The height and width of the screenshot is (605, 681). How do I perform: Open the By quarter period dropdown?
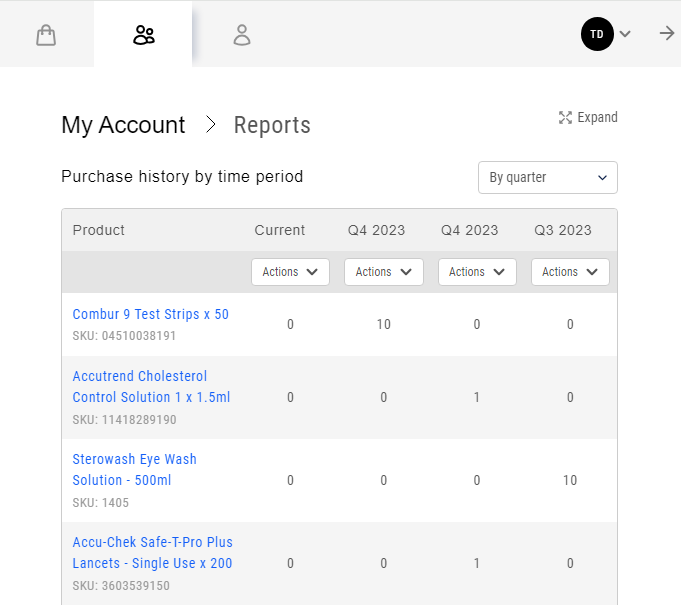coord(547,177)
